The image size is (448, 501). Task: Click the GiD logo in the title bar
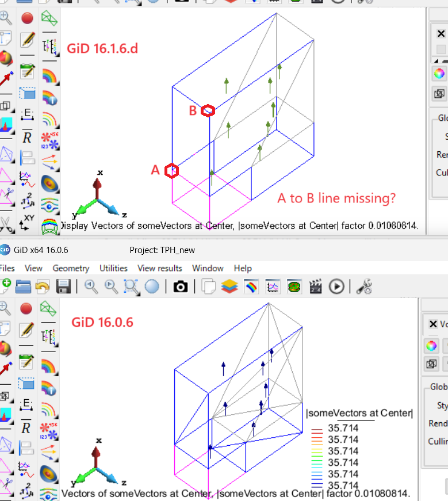coord(5,249)
